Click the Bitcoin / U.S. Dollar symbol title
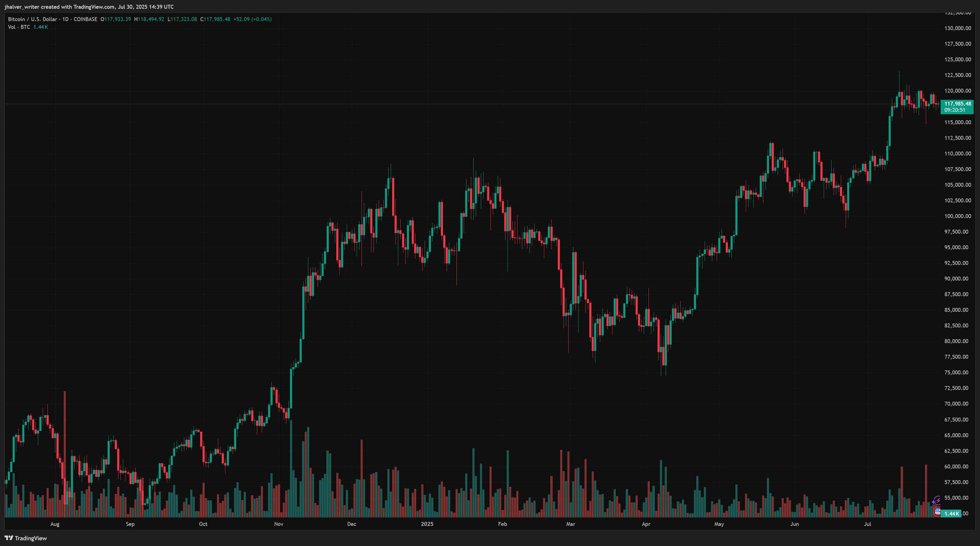 click(32, 19)
